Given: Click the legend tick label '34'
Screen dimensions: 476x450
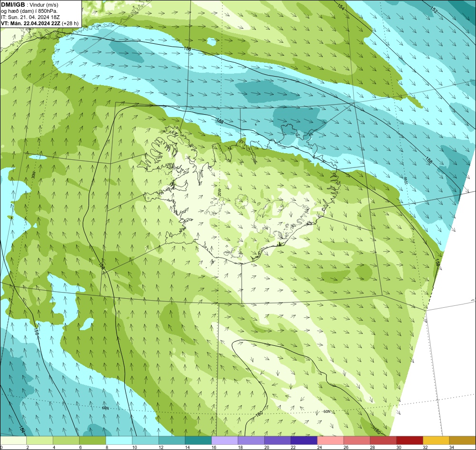Looking at the screenshot, I should 451,447.
